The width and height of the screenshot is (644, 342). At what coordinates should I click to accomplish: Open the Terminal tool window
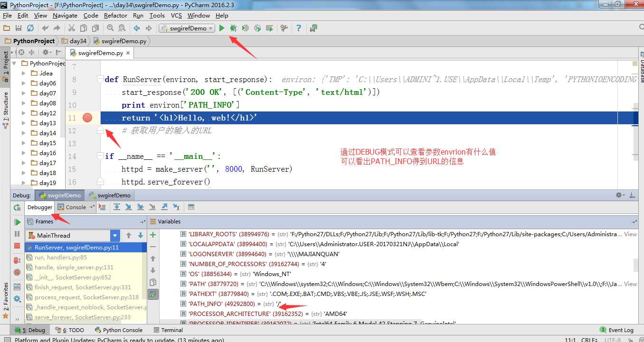168,330
